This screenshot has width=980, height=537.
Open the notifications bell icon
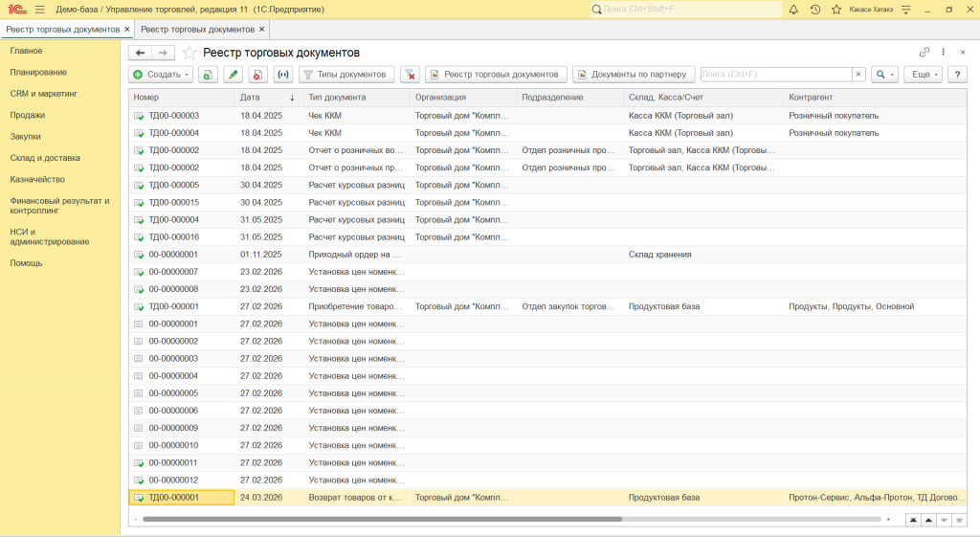[793, 10]
